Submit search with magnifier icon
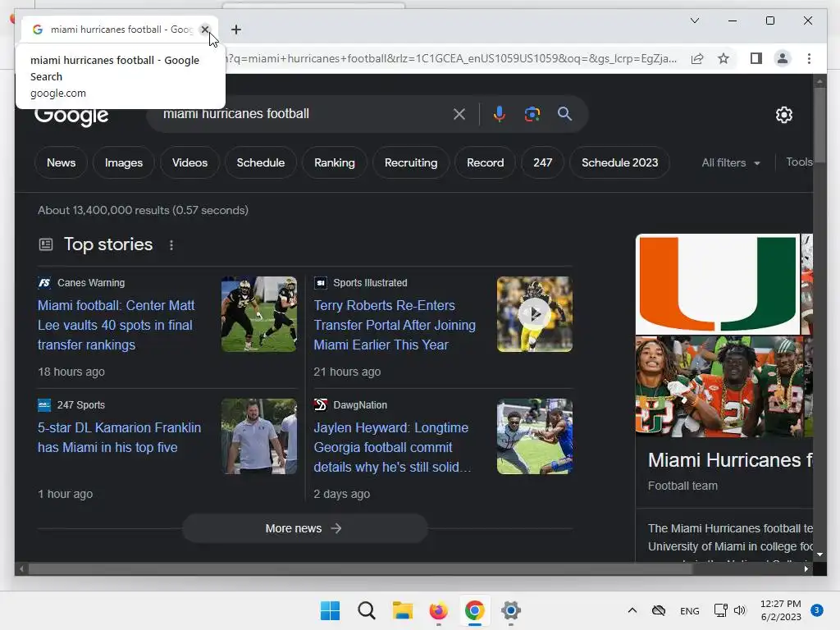The image size is (840, 630). [564, 114]
